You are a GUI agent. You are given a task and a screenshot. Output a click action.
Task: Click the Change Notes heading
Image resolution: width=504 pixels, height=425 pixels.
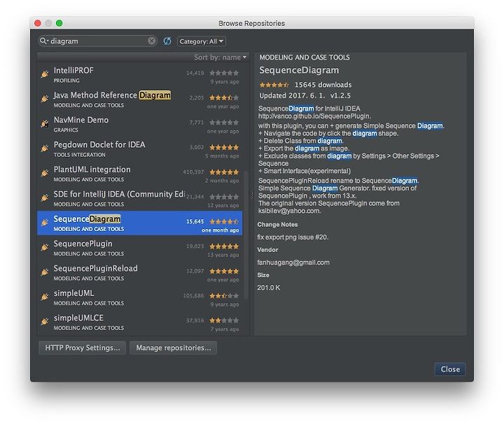pyautogui.click(x=277, y=224)
